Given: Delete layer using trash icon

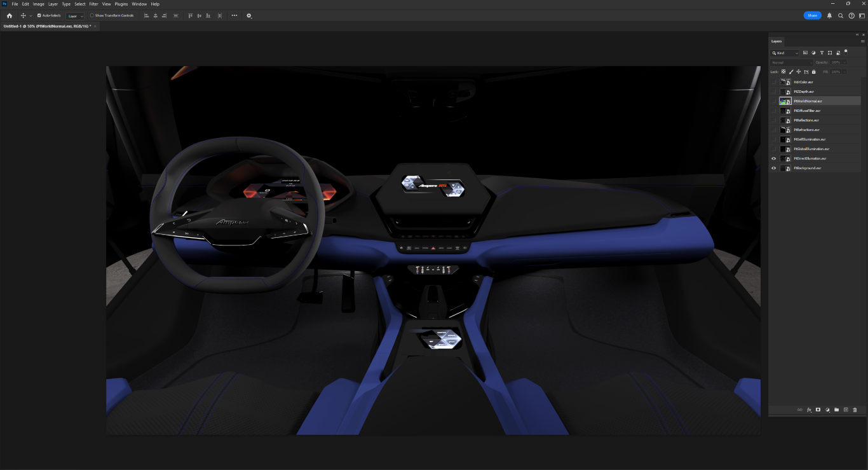Looking at the screenshot, I should [855, 410].
